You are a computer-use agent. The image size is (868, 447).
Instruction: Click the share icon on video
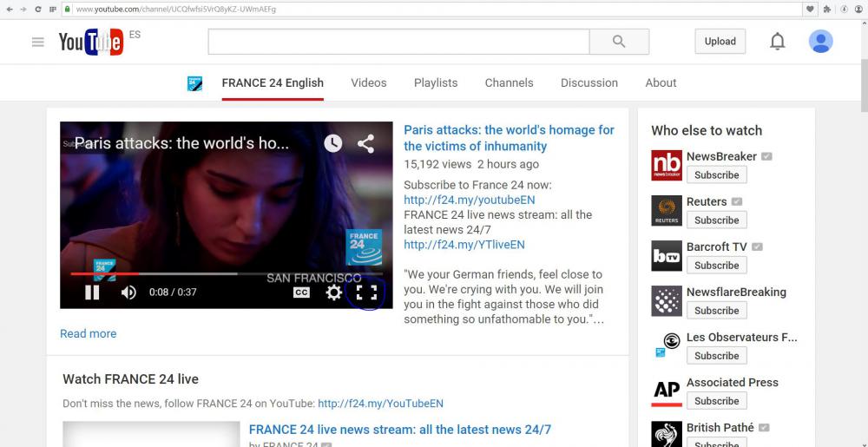point(366,143)
